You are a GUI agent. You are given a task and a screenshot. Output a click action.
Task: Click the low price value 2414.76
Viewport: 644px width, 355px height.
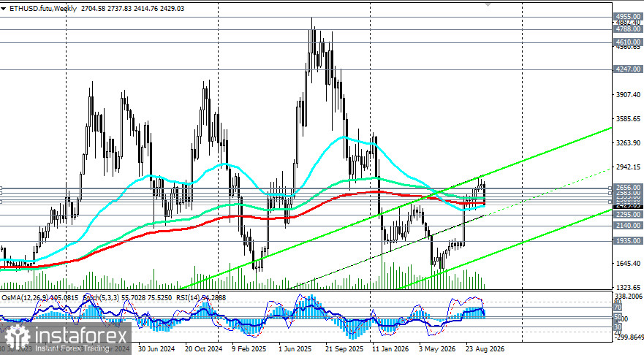(145, 9)
